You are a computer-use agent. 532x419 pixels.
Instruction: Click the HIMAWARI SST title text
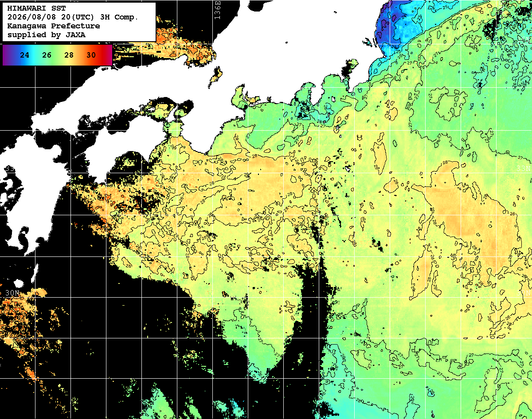(36, 8)
